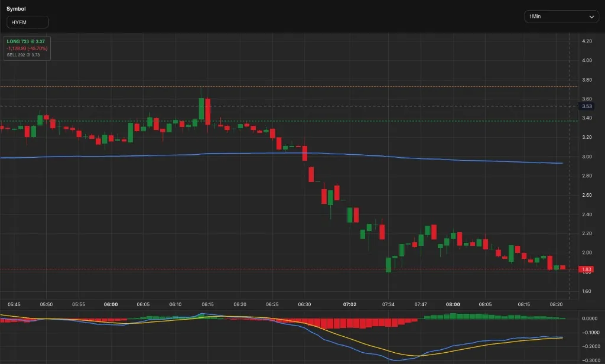Screen dimensions: 605x364
Task: Click the 06:15 time axis label
Action: point(207,304)
